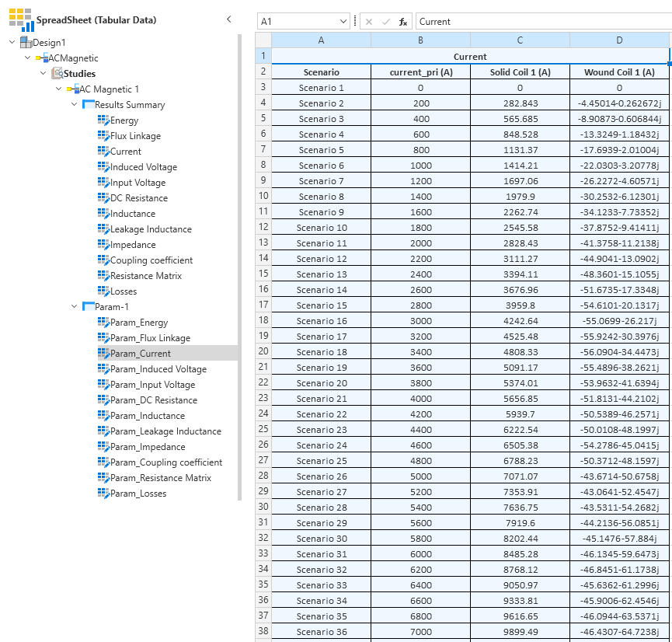Open Param_Coupling coefficient sheet
Screen dimensions: 672x642
click(x=166, y=462)
